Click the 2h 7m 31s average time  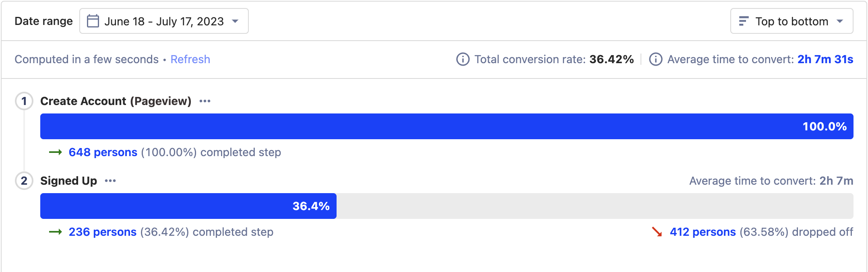click(825, 60)
